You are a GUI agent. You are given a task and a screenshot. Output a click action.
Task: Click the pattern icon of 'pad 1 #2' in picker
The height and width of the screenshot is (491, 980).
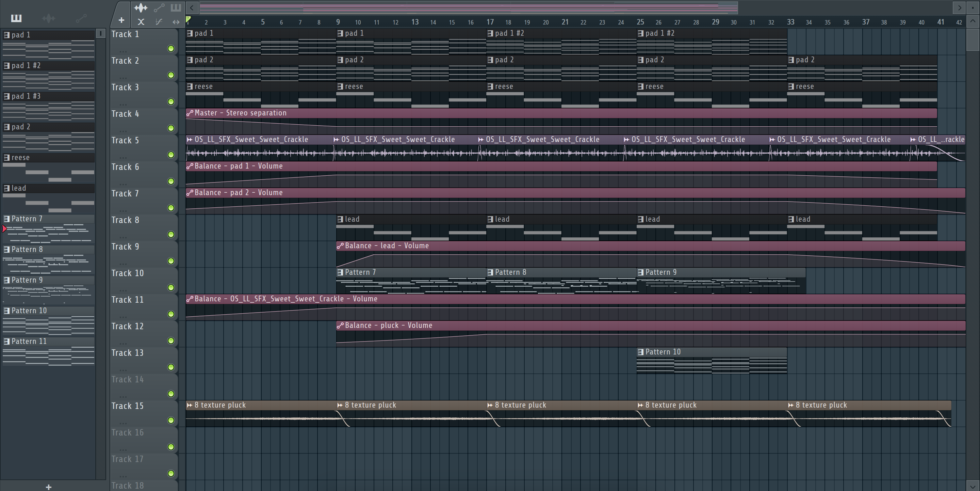coord(6,65)
